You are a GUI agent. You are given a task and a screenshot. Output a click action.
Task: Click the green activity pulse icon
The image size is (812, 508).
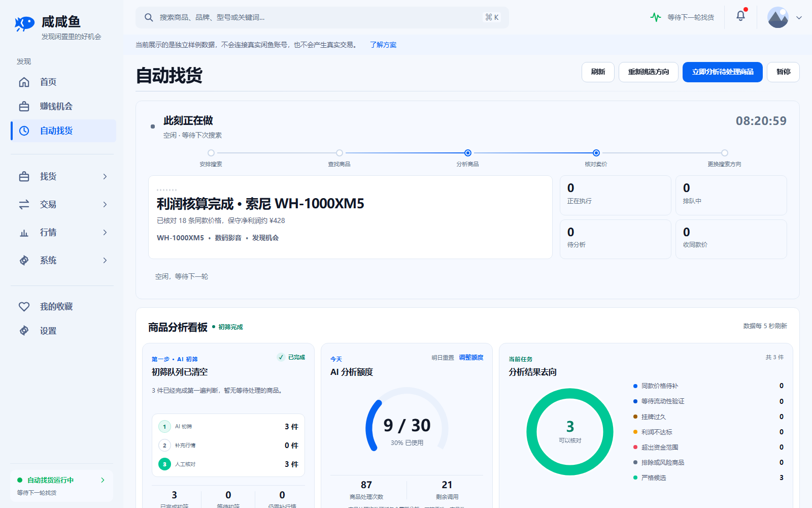[656, 17]
